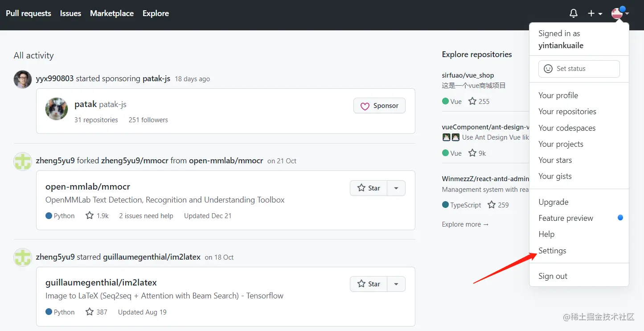Open Settings from the user menu
Viewport: 644px width, 331px height.
click(579, 251)
